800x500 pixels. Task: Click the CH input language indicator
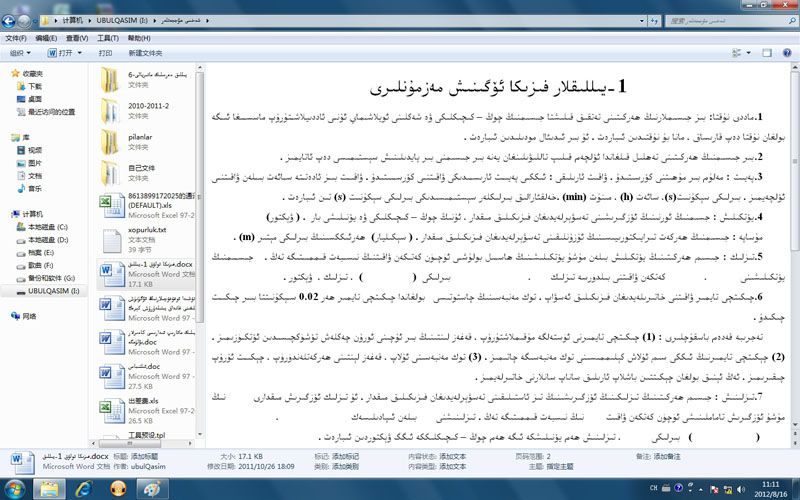click(x=654, y=488)
